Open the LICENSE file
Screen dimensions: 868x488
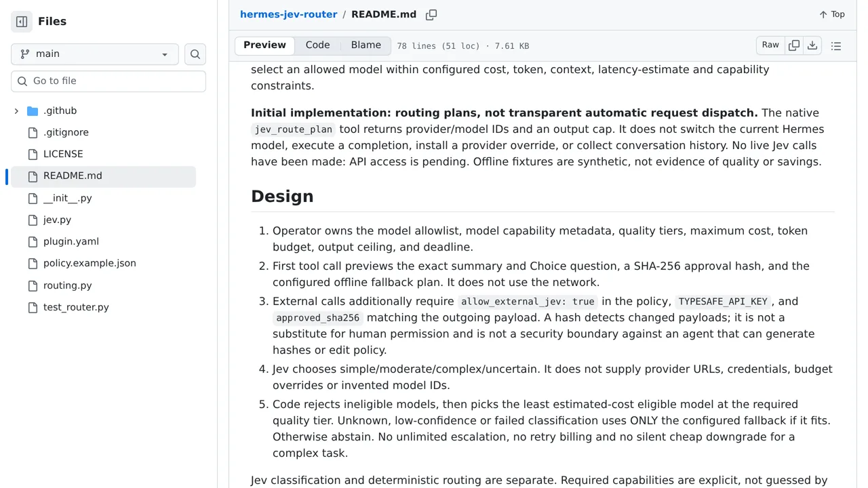(63, 154)
